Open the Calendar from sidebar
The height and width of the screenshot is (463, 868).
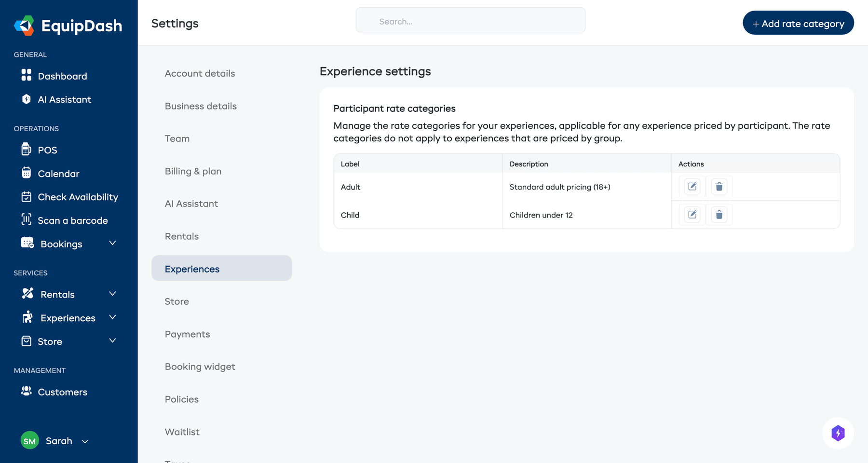coord(58,174)
